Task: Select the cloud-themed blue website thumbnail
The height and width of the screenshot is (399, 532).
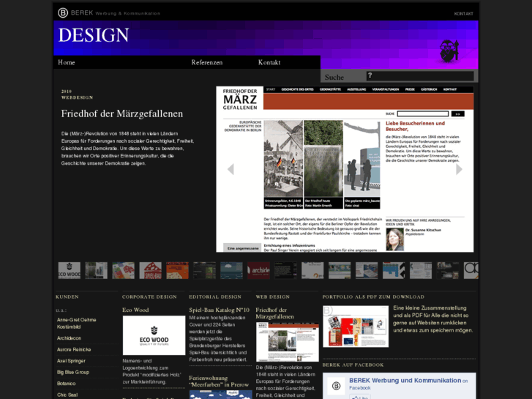Action: tap(231, 270)
